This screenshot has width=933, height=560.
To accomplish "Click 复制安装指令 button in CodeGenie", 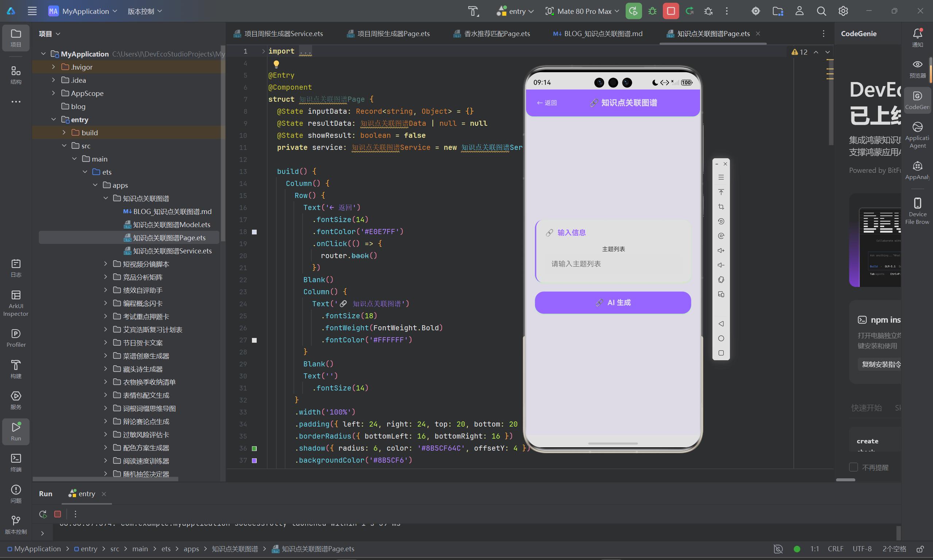I will (880, 364).
